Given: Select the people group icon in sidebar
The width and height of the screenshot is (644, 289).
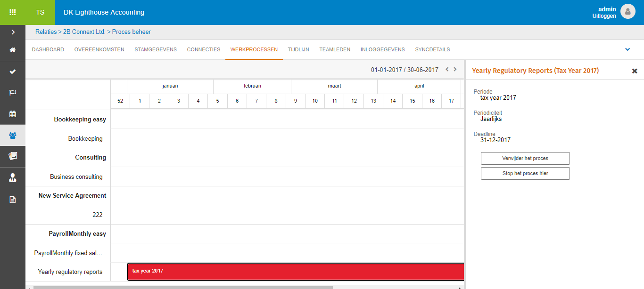Looking at the screenshot, I should pyautogui.click(x=13, y=136).
